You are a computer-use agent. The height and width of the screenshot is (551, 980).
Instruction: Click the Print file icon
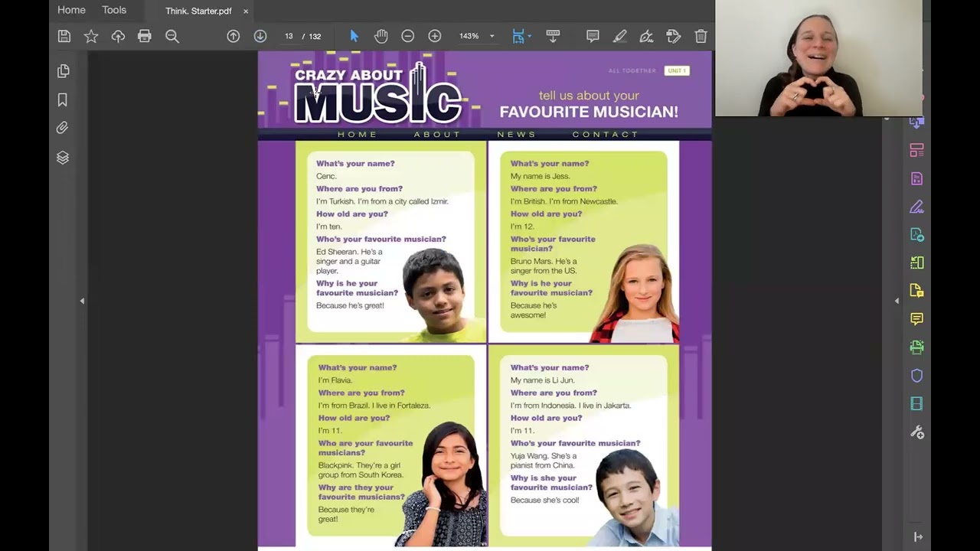[x=145, y=36]
